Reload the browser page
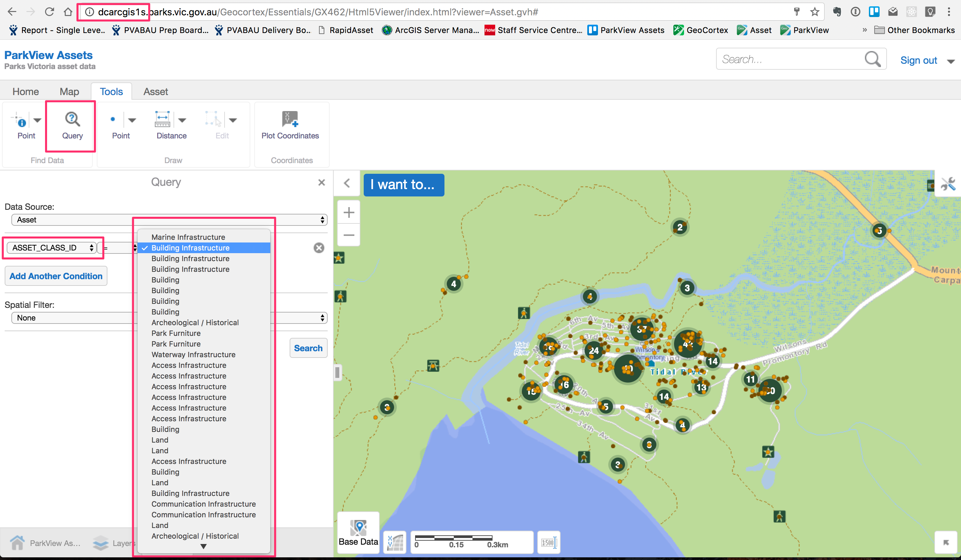Screen dimensions: 961x560 [49, 12]
